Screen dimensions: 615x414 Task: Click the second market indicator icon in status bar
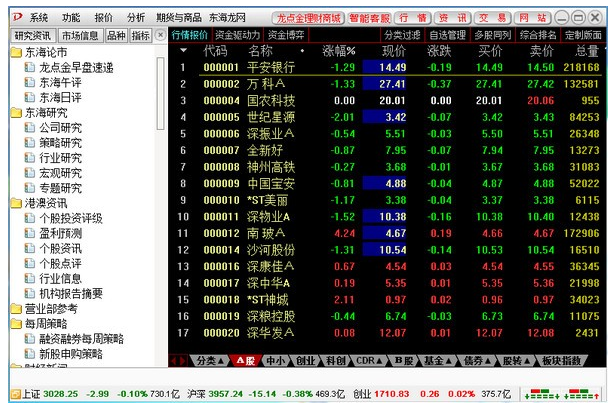coord(582,394)
